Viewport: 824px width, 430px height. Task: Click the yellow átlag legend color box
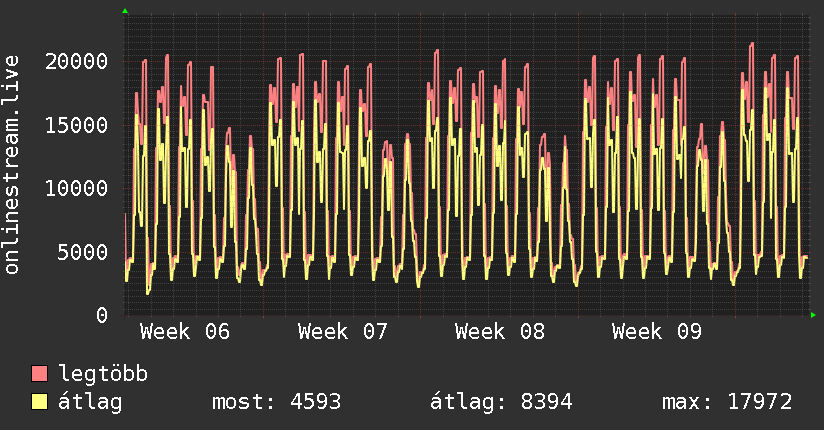(x=40, y=402)
